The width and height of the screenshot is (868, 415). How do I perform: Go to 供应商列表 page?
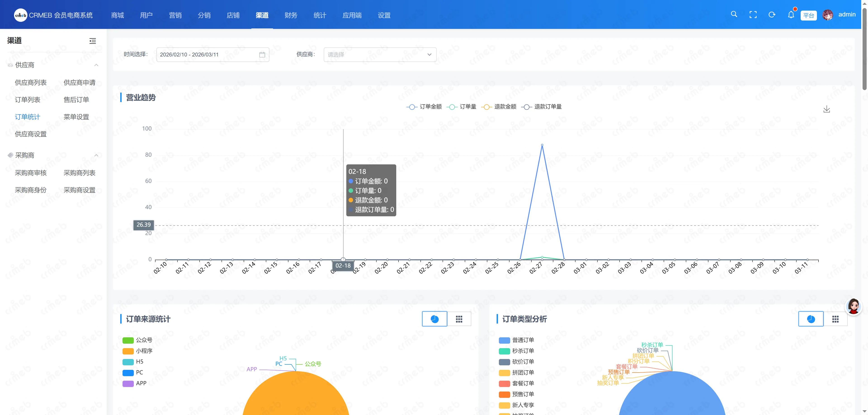[31, 82]
